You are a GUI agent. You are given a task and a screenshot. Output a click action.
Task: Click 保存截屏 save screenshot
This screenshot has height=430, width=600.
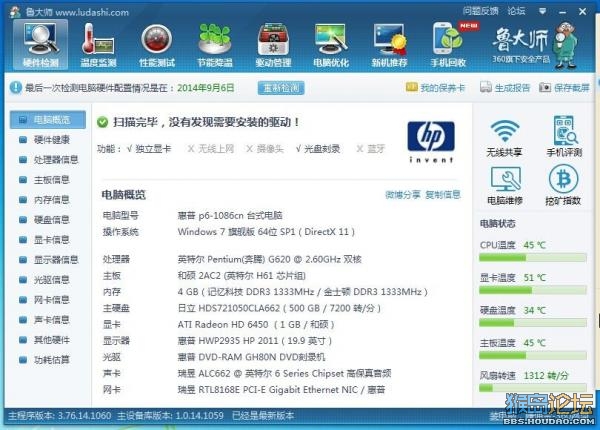564,88
